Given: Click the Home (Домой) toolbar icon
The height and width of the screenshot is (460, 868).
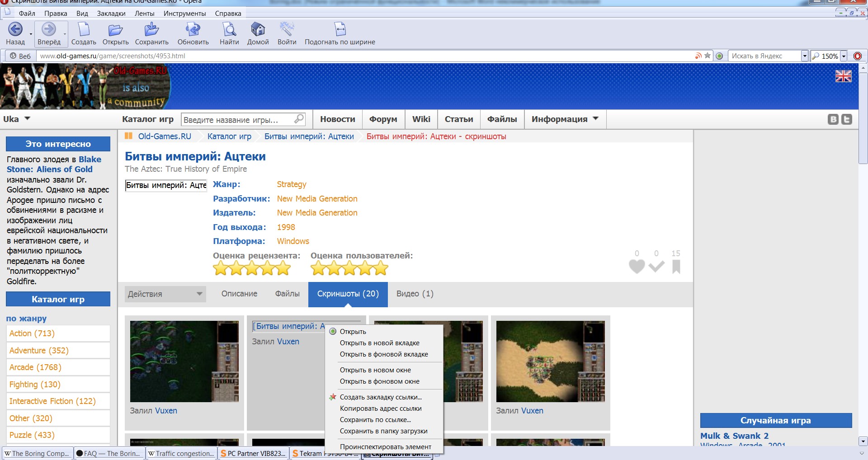Looking at the screenshot, I should pyautogui.click(x=258, y=30).
